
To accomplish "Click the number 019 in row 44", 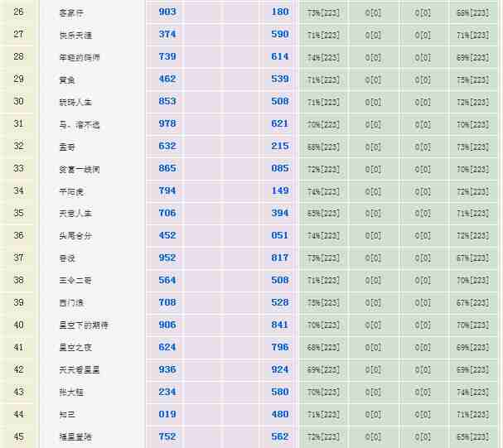I will pyautogui.click(x=167, y=415).
